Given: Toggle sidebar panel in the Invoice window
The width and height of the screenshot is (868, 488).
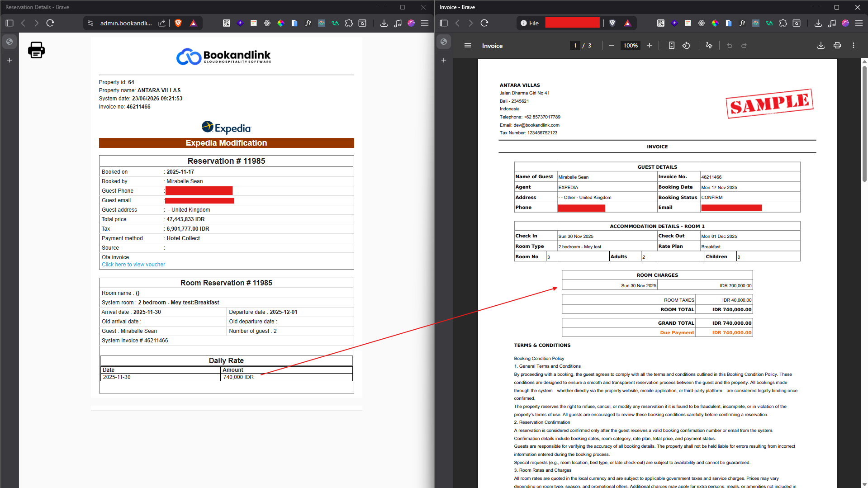Looking at the screenshot, I should (x=444, y=23).
